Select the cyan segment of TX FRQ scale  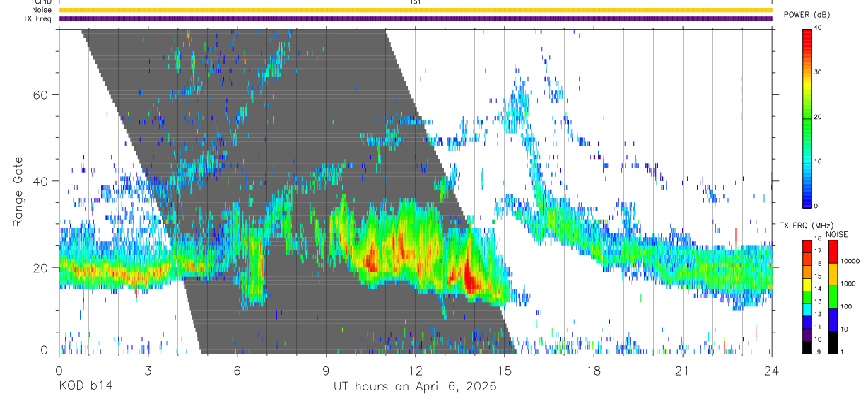807,310
